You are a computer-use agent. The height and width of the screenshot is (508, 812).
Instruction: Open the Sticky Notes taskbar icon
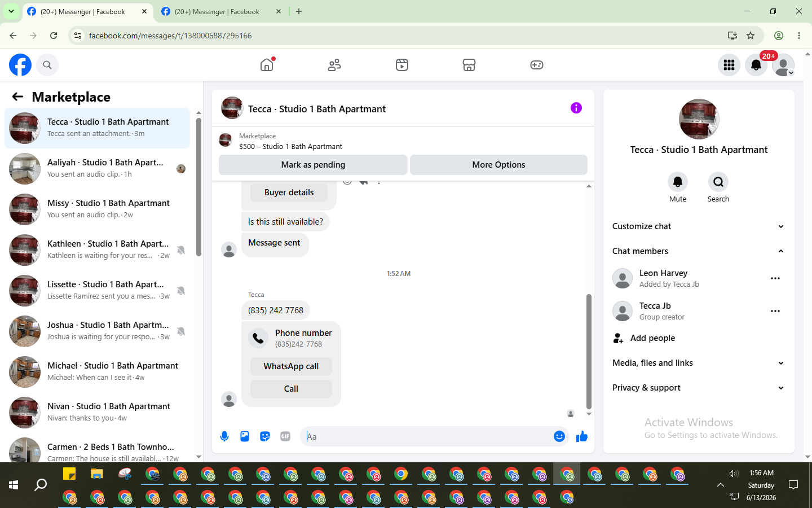click(x=69, y=474)
